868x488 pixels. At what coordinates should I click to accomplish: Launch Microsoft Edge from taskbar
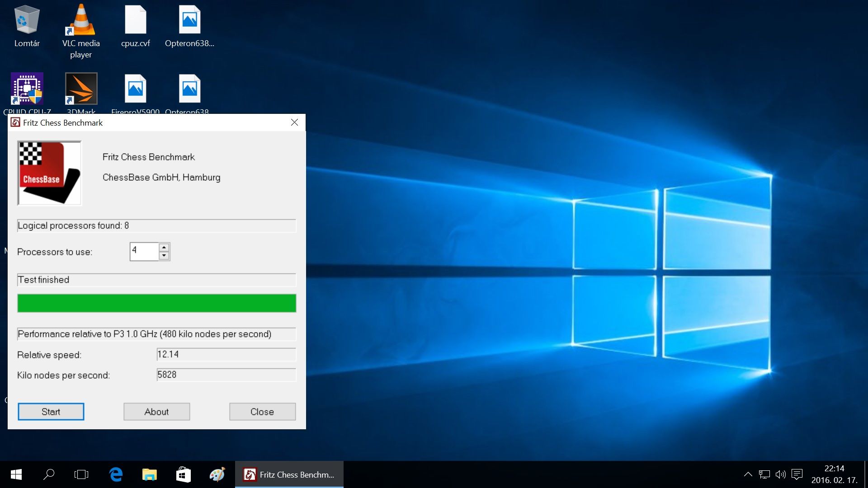point(116,474)
